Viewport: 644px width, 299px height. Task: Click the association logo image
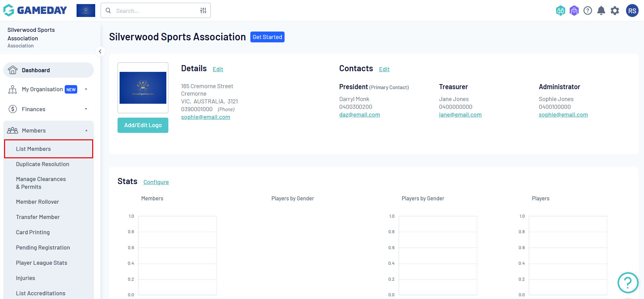143,88
